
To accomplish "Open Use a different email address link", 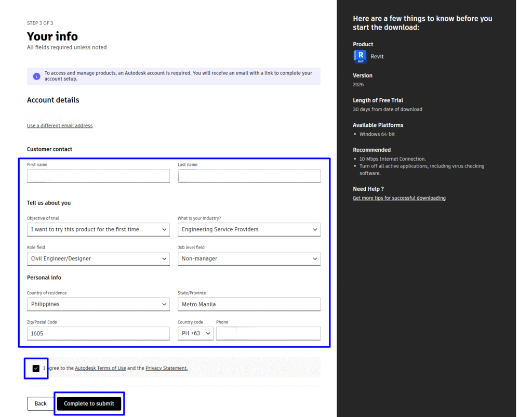I will (x=60, y=126).
